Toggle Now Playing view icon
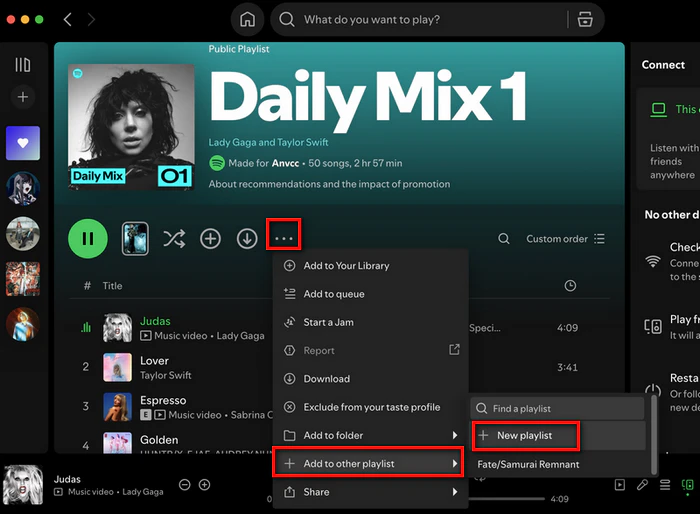 pos(620,485)
